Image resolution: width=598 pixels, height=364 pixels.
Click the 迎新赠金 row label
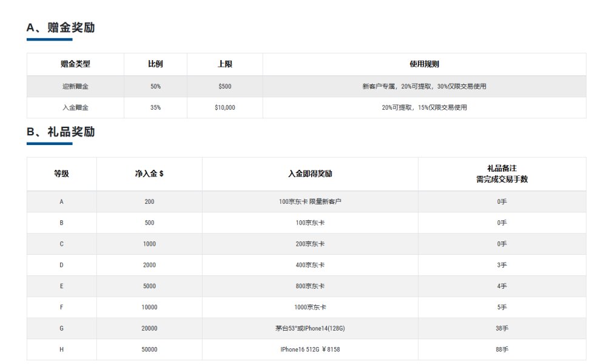coord(75,86)
